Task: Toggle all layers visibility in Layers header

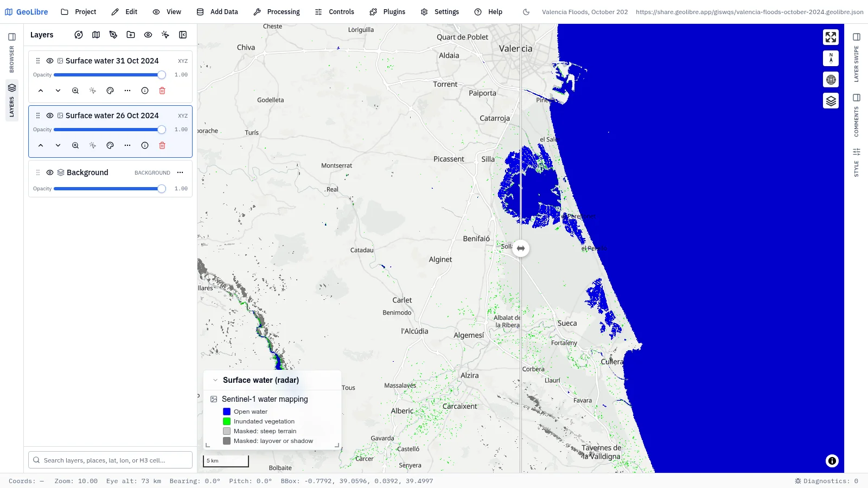Action: (x=148, y=35)
